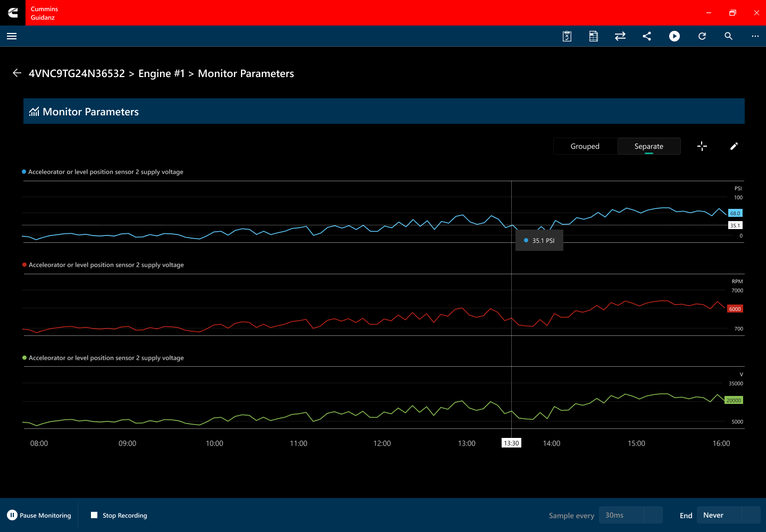This screenshot has width=766, height=532.
Task: Click the save document icon
Action: 594,36
